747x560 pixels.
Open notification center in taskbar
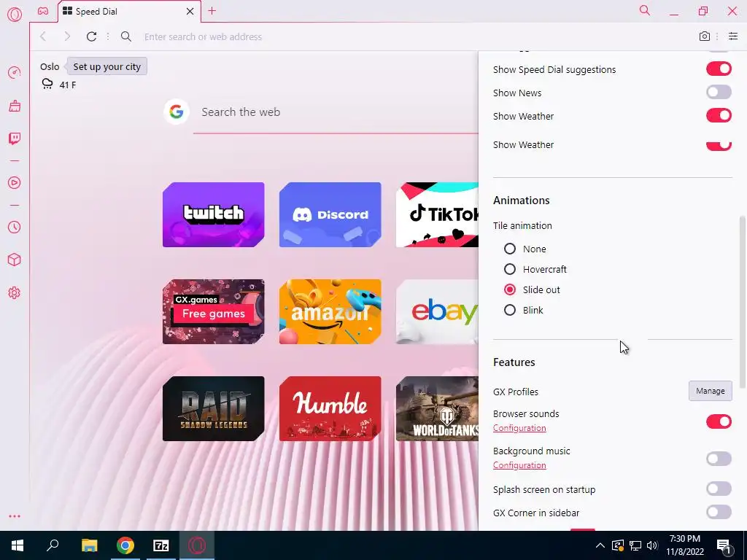724,546
